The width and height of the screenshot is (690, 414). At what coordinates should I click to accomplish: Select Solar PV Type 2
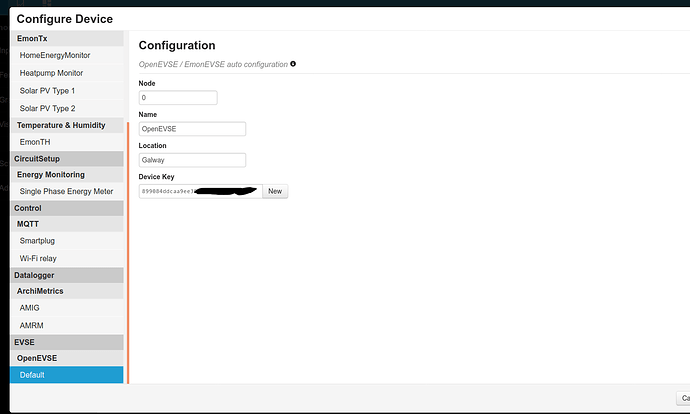click(67, 108)
